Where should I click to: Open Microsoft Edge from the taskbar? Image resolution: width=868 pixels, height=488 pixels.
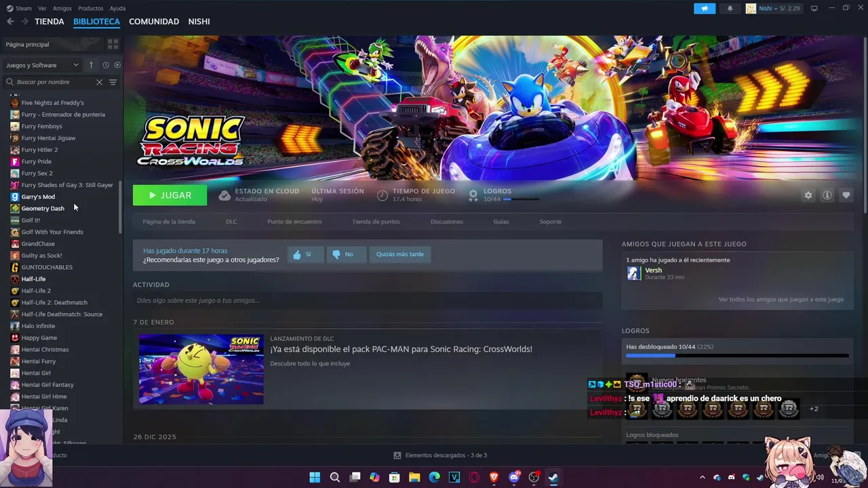click(434, 477)
